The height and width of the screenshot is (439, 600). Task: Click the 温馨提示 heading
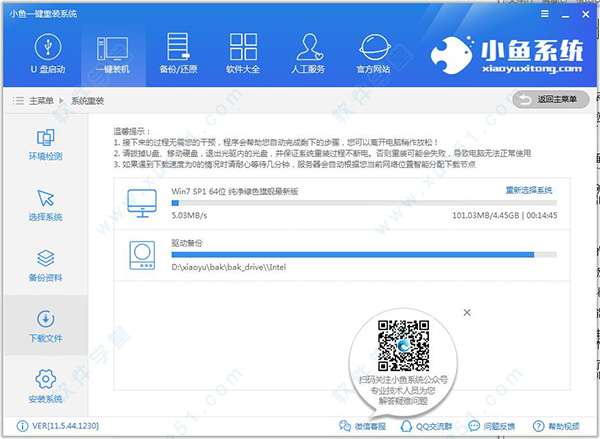click(x=132, y=132)
